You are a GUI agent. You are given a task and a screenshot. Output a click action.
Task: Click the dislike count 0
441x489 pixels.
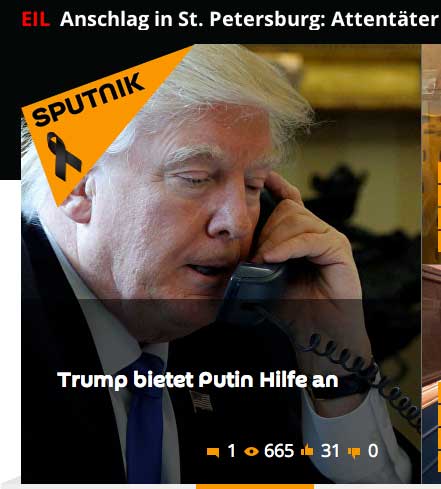click(373, 451)
